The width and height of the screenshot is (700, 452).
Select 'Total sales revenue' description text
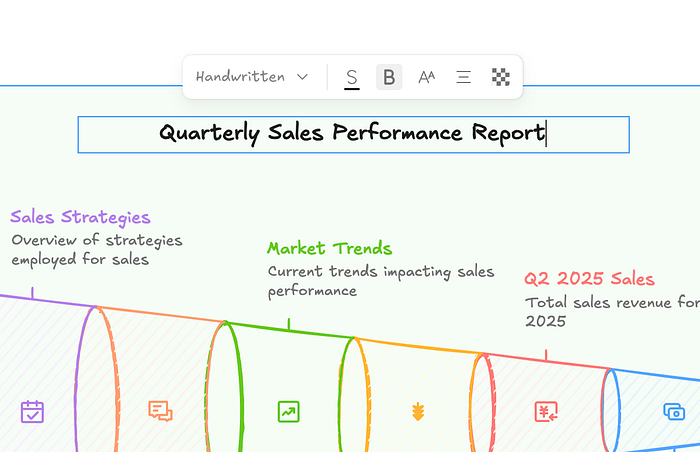tap(612, 312)
